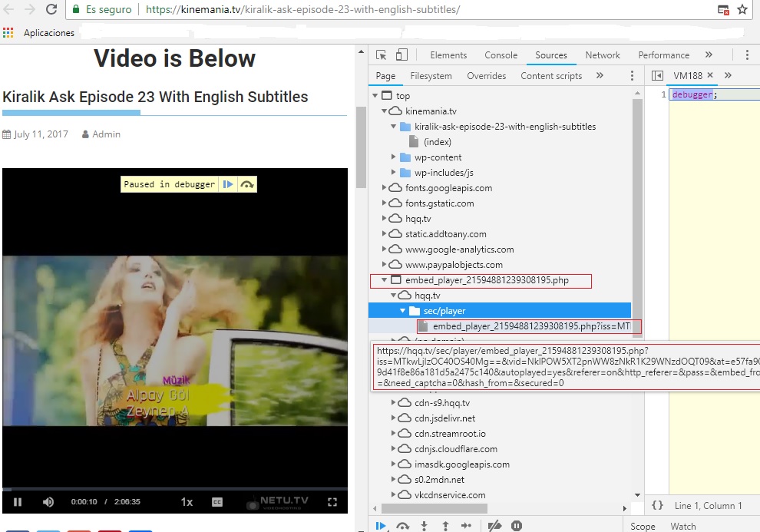Open the Console tab
Image resolution: width=760 pixels, height=532 pixels.
pyautogui.click(x=501, y=55)
